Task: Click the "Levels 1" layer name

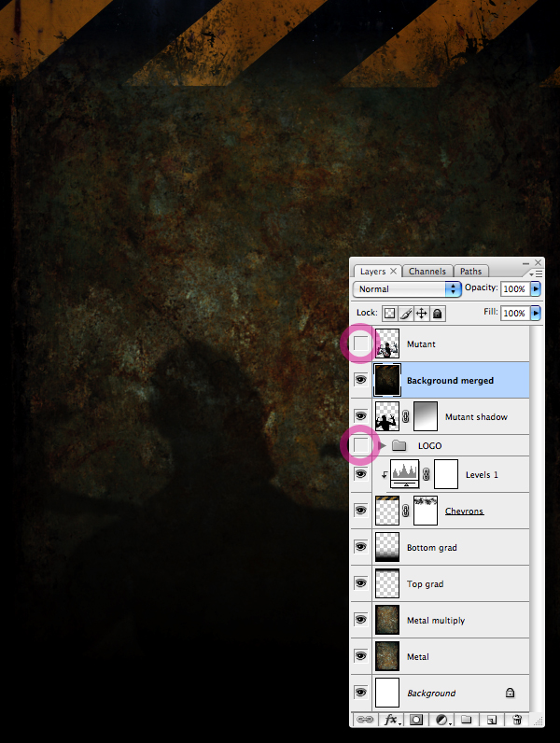Action: [482, 475]
